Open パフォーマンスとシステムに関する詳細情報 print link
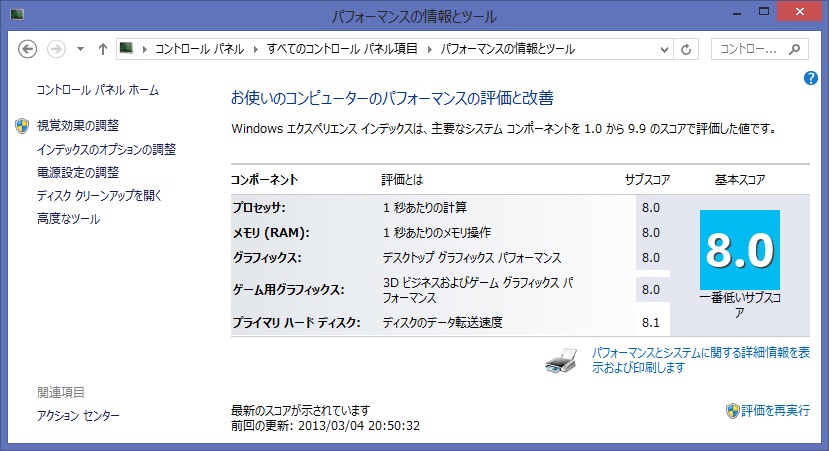 tap(701, 360)
